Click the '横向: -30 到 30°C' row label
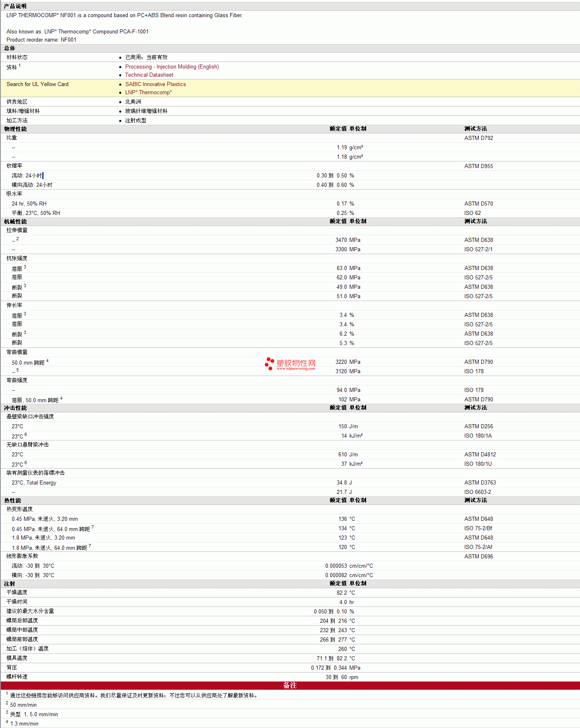Viewport: 580px width, 728px height. tap(33, 575)
